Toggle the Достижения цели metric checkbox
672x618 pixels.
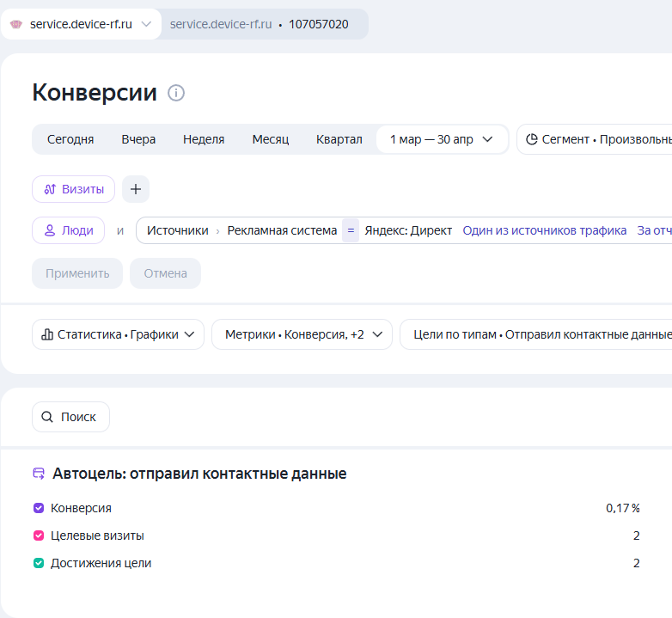pos(39,563)
